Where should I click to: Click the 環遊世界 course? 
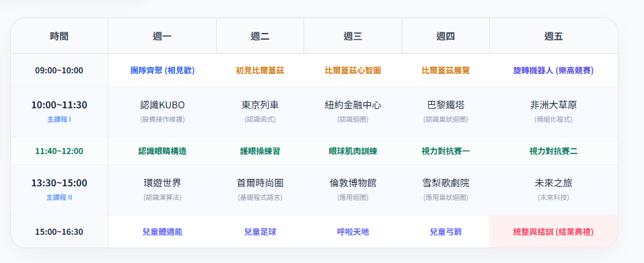(x=162, y=183)
